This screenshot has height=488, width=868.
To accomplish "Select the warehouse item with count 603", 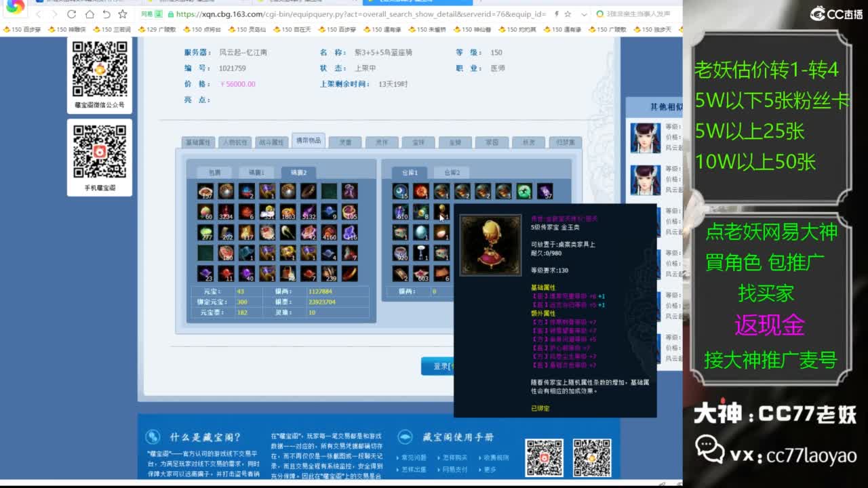I will coord(421,273).
